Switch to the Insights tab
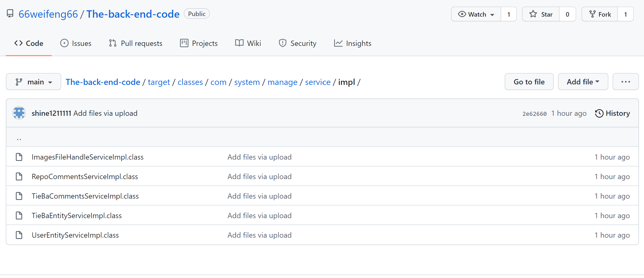Image resolution: width=644 pixels, height=278 pixels. tap(353, 43)
